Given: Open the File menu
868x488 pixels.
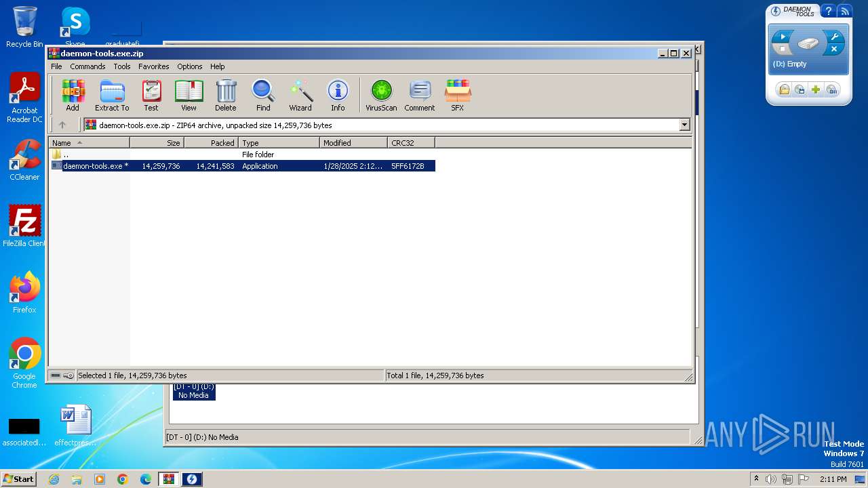Looking at the screenshot, I should (x=56, y=66).
